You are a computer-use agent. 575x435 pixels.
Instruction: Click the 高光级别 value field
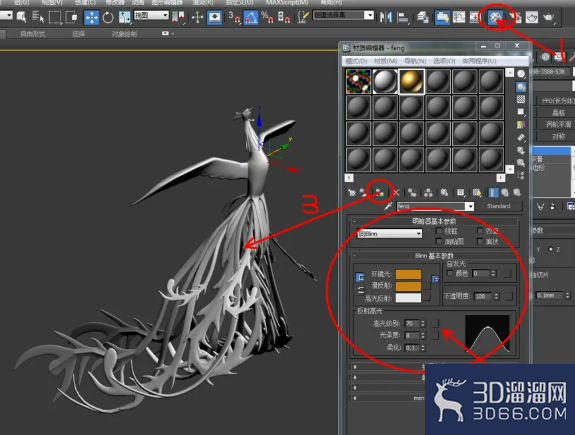(x=411, y=323)
